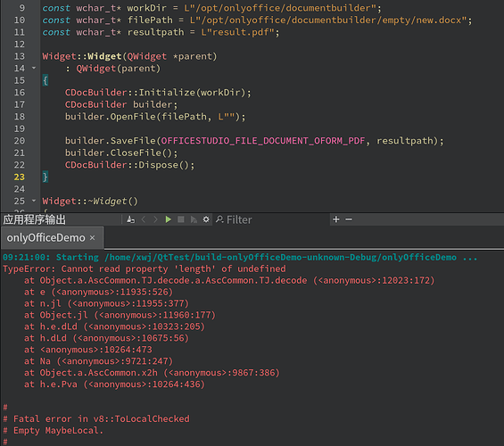
Task: Click the Filter magnifier icon
Action: [x=219, y=219]
